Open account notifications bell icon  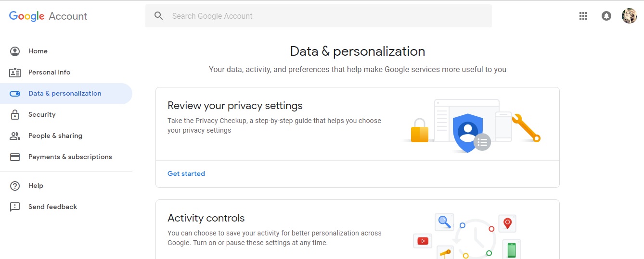606,16
